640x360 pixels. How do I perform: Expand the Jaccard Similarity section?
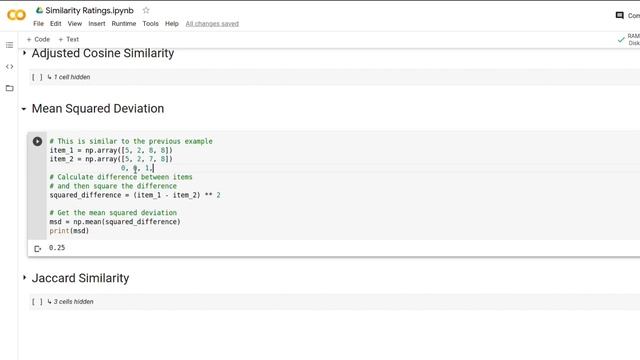[24, 278]
